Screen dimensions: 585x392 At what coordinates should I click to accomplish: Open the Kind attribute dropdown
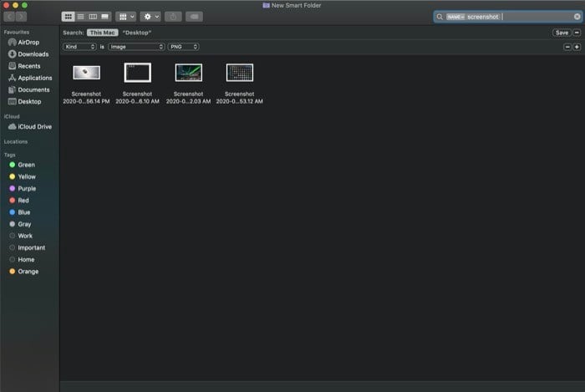point(79,47)
